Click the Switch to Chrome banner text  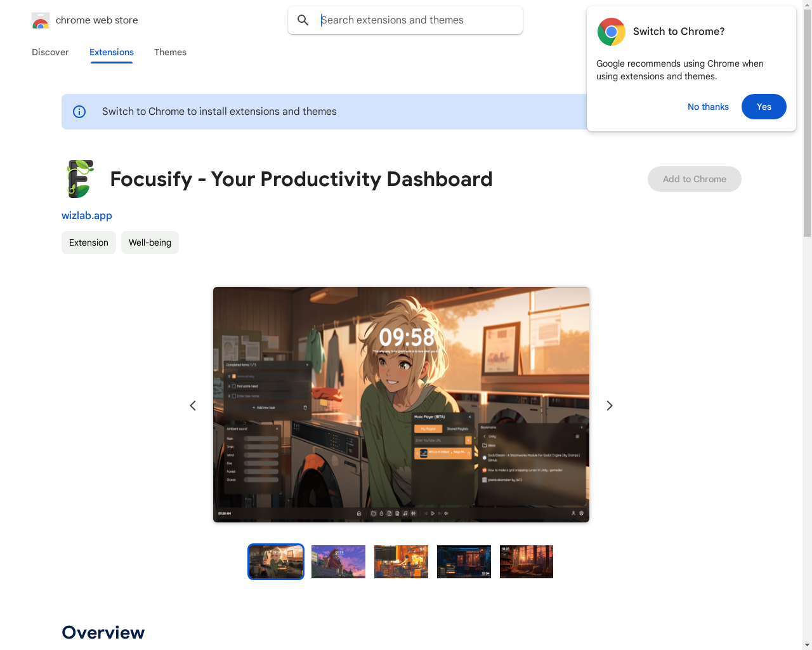(x=219, y=112)
